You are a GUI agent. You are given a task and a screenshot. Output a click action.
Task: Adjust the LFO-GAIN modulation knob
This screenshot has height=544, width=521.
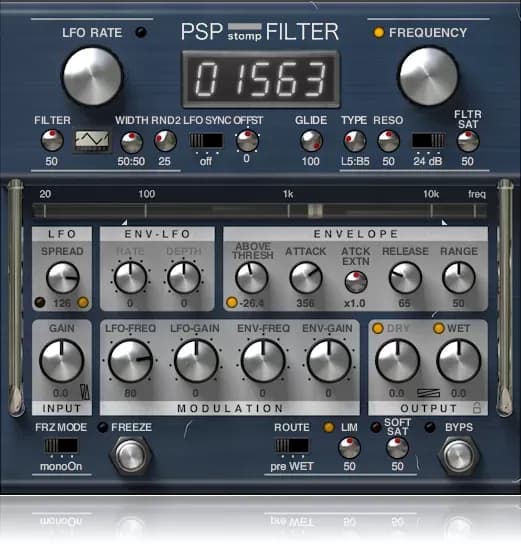pyautogui.click(x=196, y=361)
